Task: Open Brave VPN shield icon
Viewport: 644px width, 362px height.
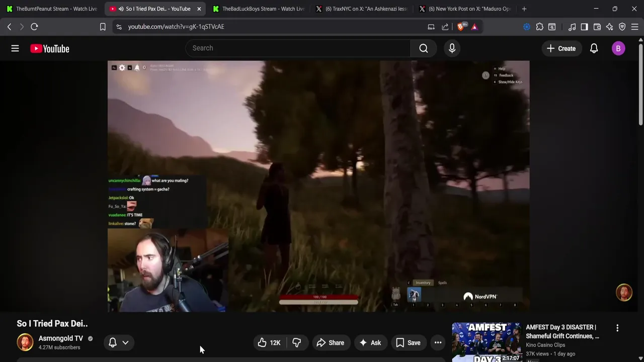Action: [x=622, y=27]
